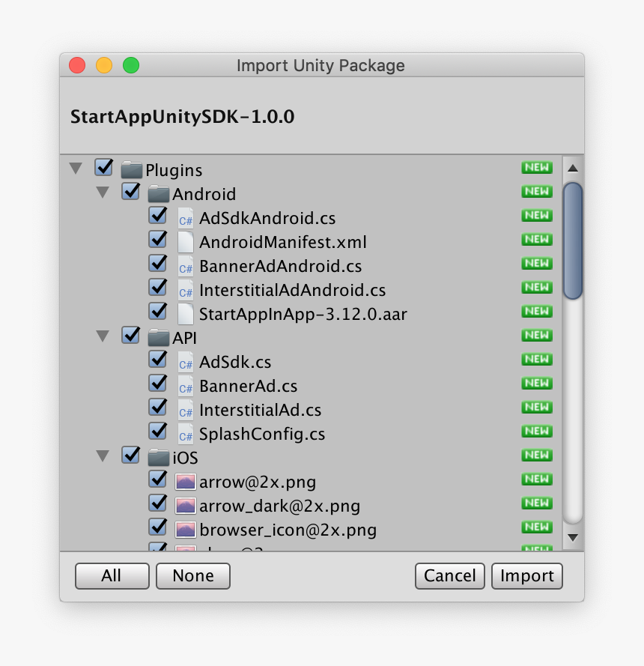
Task: Uncheck the StartAppInApp-3.12.0.aar checkbox
Action: [x=157, y=312]
